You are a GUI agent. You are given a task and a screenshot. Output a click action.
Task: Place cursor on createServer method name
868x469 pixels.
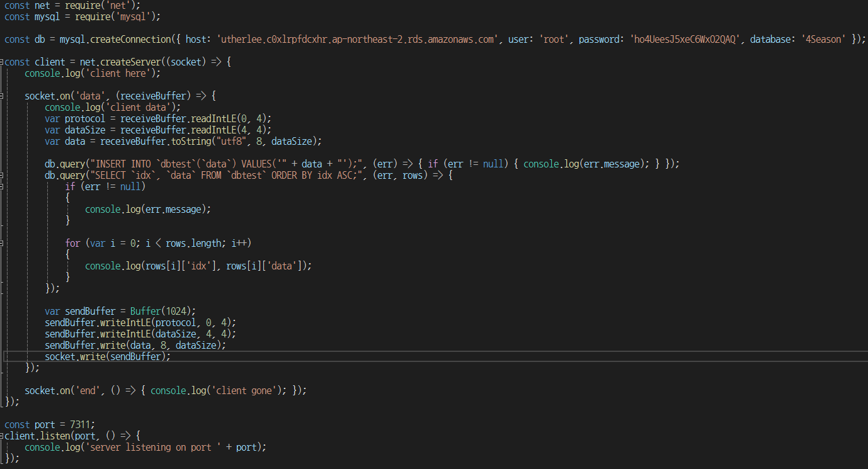(132, 62)
